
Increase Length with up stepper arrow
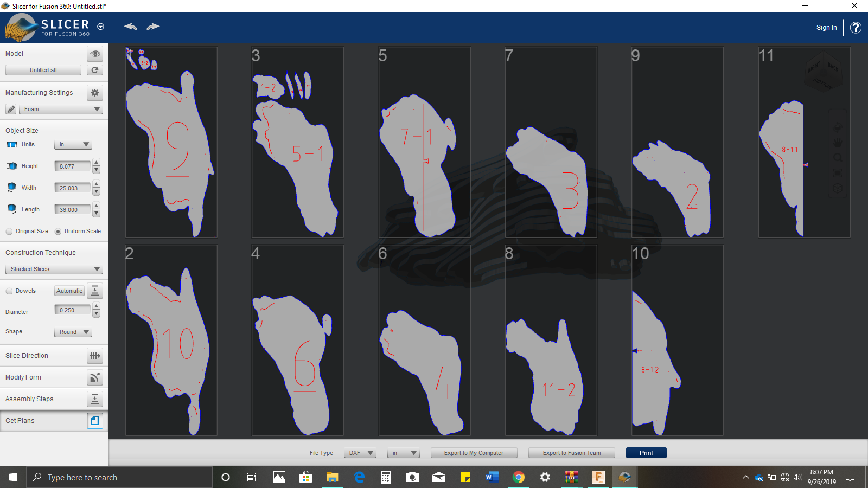click(96, 206)
